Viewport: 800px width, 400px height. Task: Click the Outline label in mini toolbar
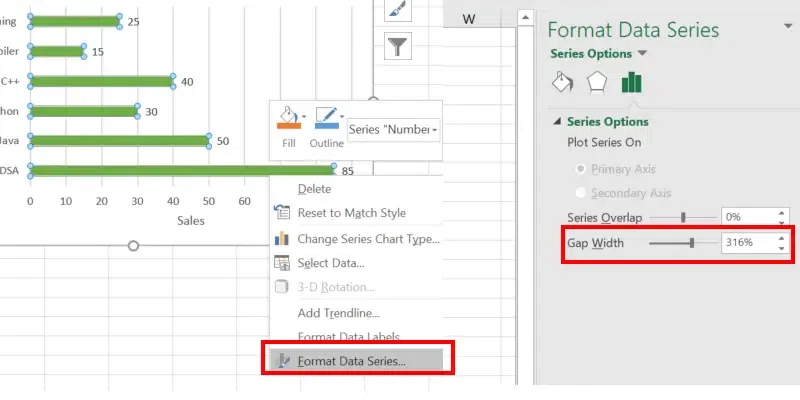point(327,143)
